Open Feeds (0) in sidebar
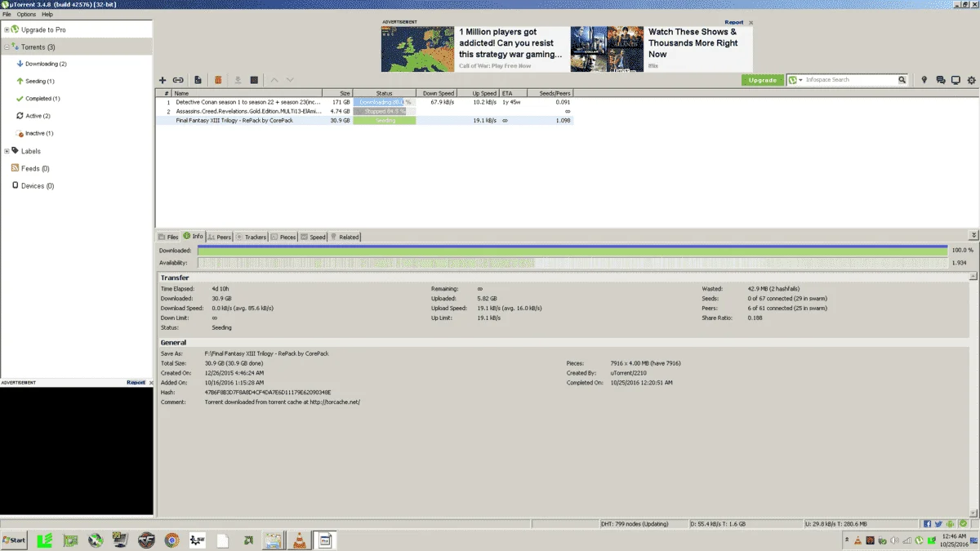 coord(35,168)
